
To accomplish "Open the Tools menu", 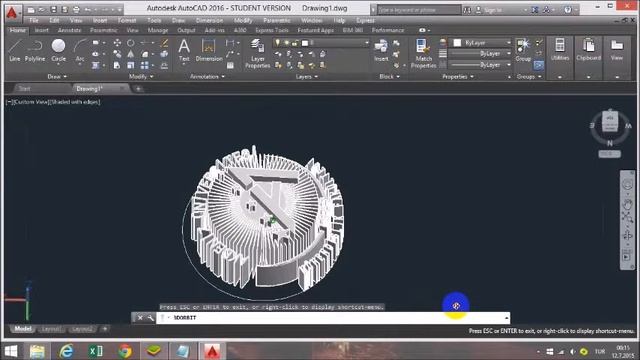I will (154, 20).
